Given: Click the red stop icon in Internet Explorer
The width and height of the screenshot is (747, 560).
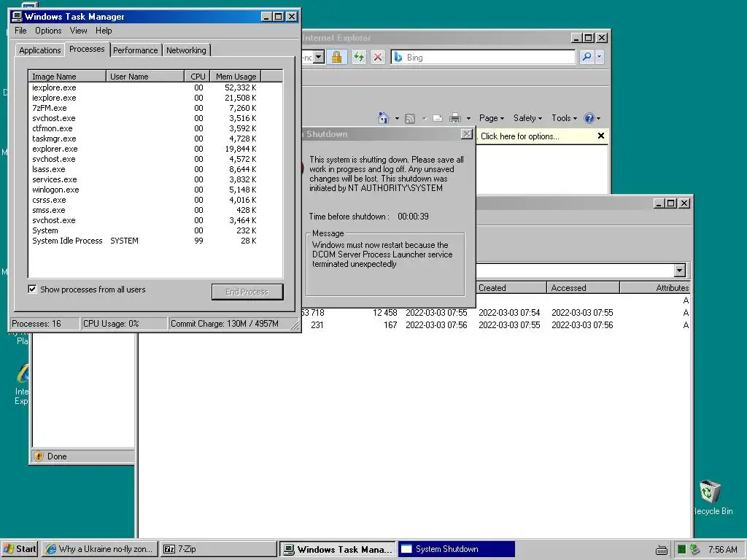Looking at the screenshot, I should pyautogui.click(x=378, y=57).
